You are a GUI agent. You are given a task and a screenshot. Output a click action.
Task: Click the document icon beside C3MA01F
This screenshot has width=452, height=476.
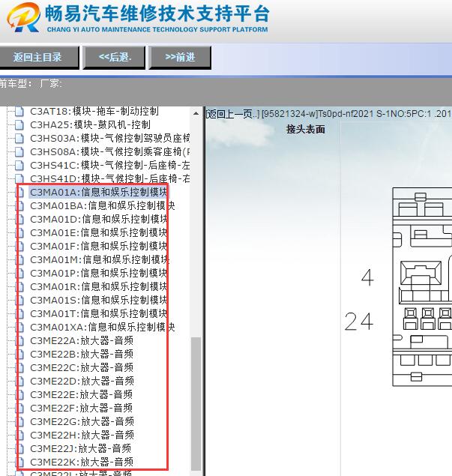click(x=20, y=246)
